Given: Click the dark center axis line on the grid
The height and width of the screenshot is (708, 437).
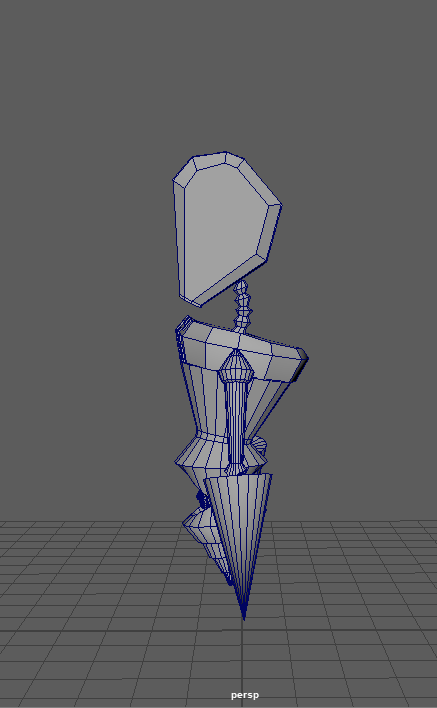Looking at the screenshot, I should (x=242, y=659).
